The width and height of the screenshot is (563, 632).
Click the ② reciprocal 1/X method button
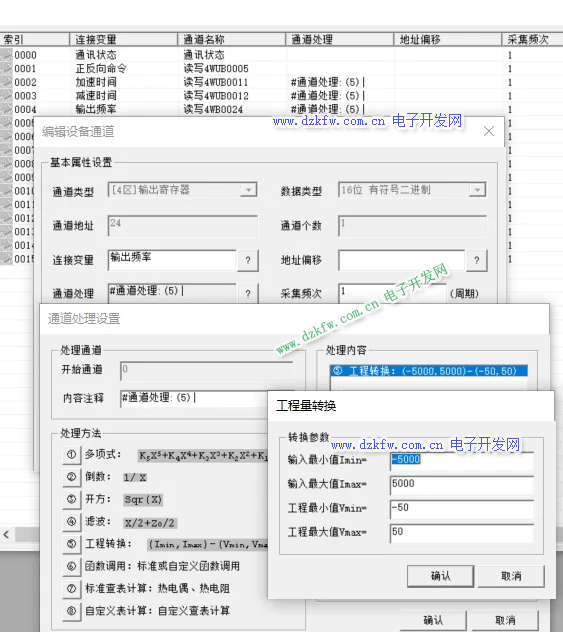point(72,477)
